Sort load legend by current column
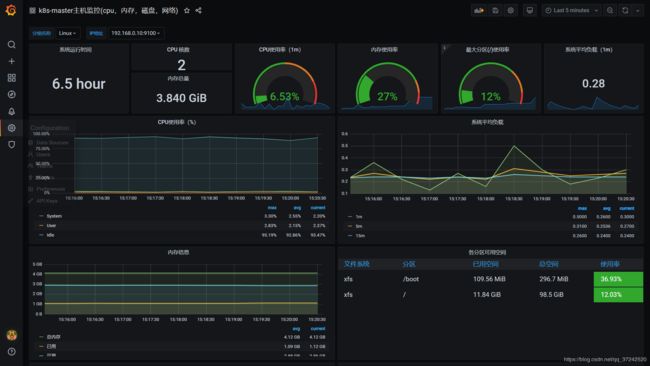Screen dimensions: 650x366 click(x=627, y=208)
